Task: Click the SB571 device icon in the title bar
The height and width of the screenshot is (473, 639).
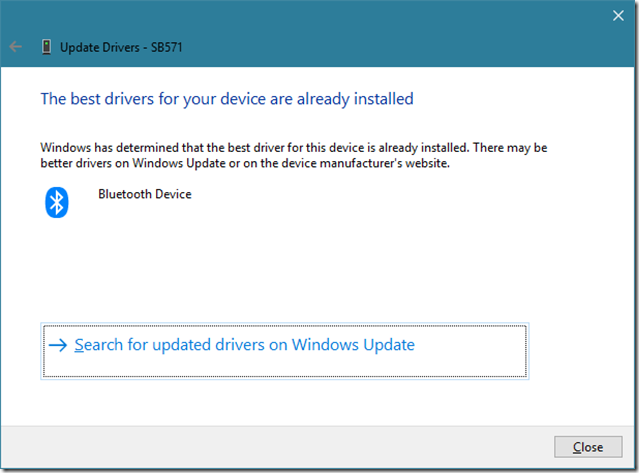Action: (x=46, y=47)
